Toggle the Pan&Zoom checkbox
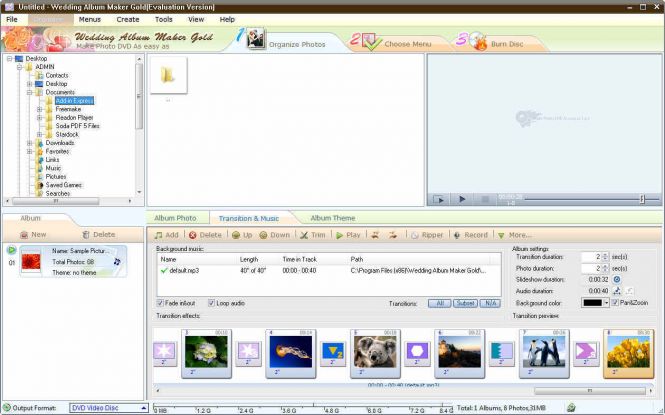 click(615, 303)
